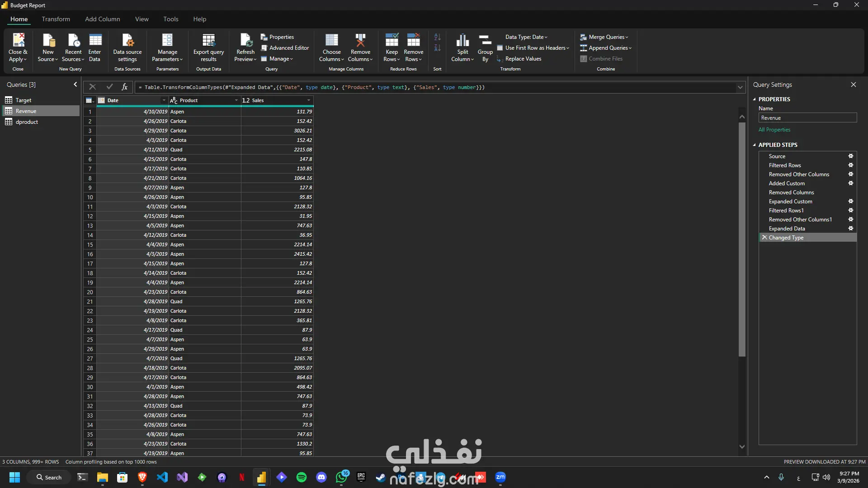Screen dimensions: 868x488
Task: Open the Add Column tab
Action: pyautogui.click(x=103, y=19)
